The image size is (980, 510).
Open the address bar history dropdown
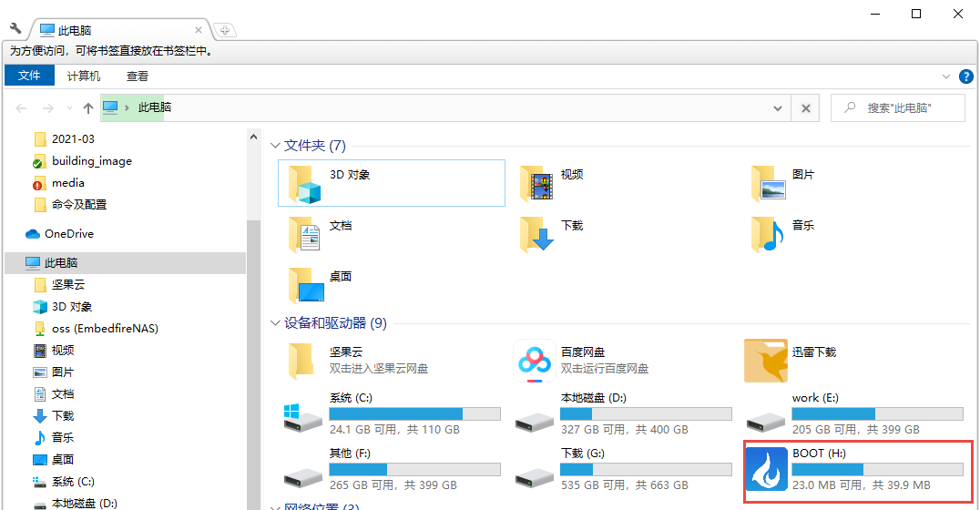click(x=778, y=108)
